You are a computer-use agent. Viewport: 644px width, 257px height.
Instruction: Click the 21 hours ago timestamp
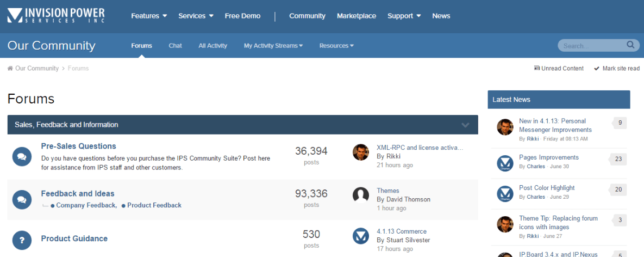click(395, 166)
